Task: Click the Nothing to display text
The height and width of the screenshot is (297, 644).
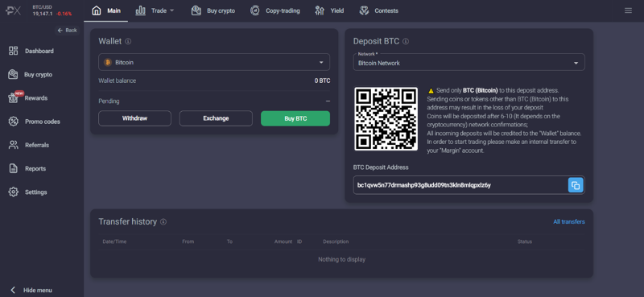Action: click(341, 260)
